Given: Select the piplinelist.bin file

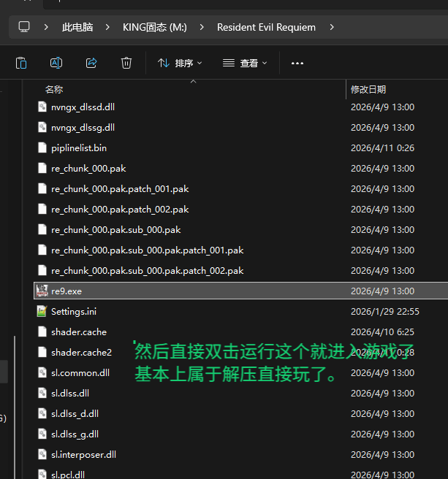Looking at the screenshot, I should click(x=79, y=147).
